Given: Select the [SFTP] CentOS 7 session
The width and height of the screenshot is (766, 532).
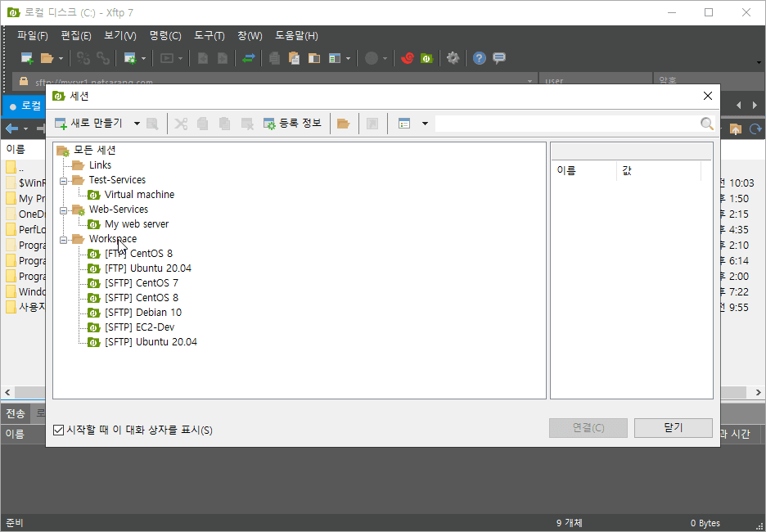Looking at the screenshot, I should (x=142, y=283).
